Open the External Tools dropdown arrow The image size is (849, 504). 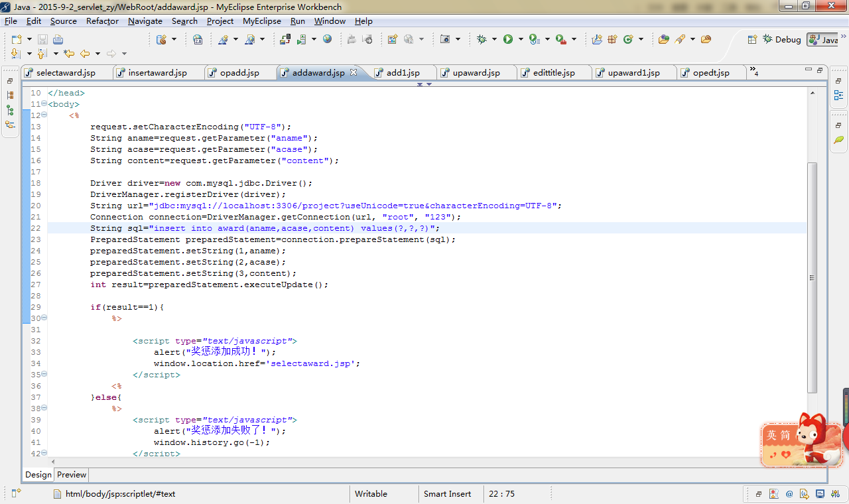[574, 39]
